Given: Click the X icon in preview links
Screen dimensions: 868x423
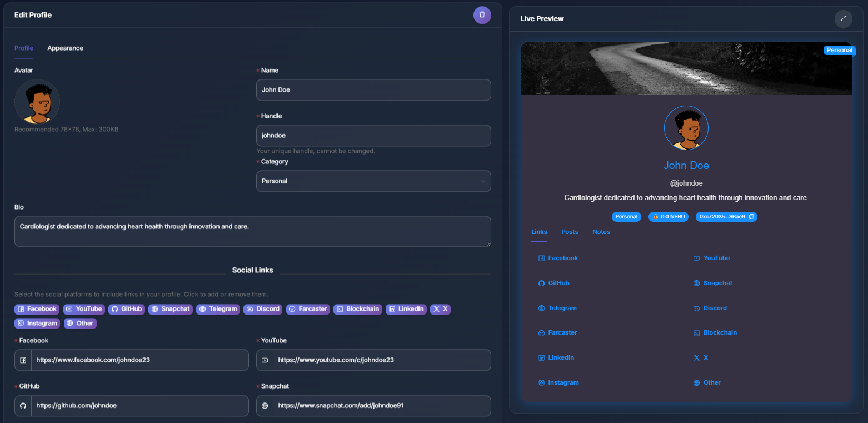Looking at the screenshot, I should tap(696, 358).
